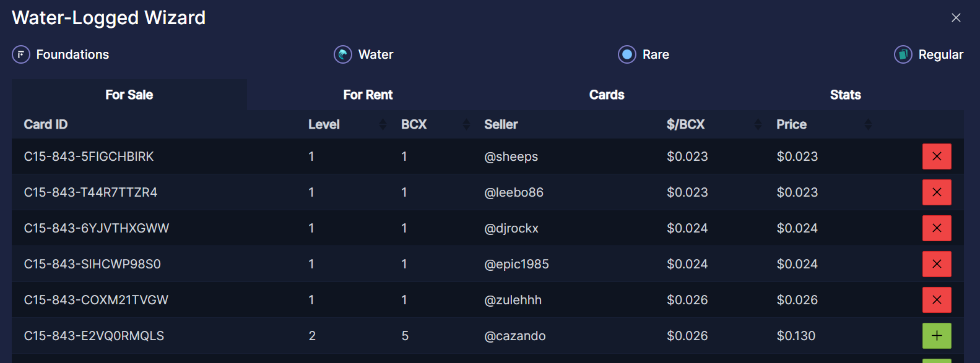Close the Water-Logged Wizard dialog
This screenshot has width=980, height=363.
956,18
